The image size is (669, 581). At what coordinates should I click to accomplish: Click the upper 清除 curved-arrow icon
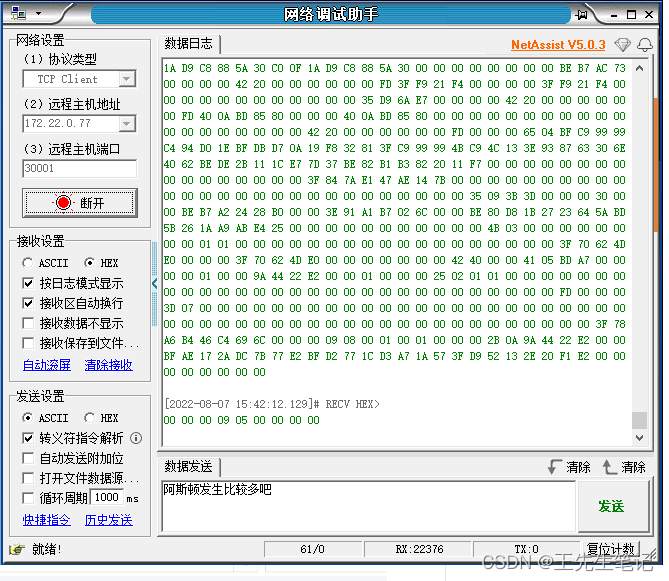[x=555, y=467]
